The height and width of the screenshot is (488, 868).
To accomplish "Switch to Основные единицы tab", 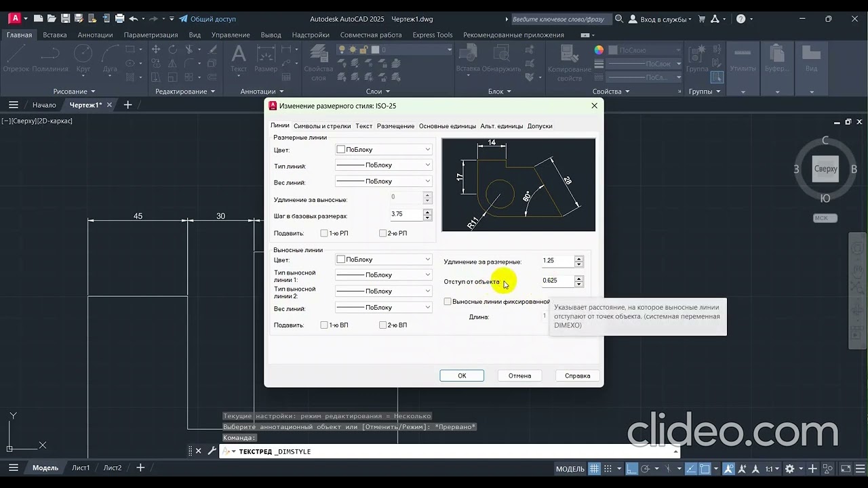I will (448, 126).
